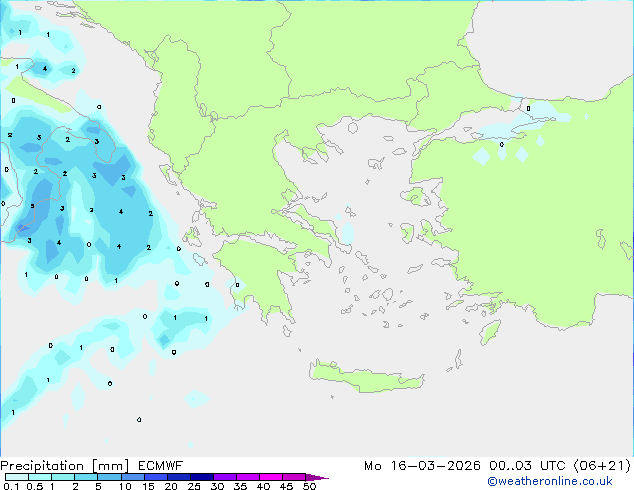Click the legend label '40'
The image size is (634, 490).
[x=264, y=486]
